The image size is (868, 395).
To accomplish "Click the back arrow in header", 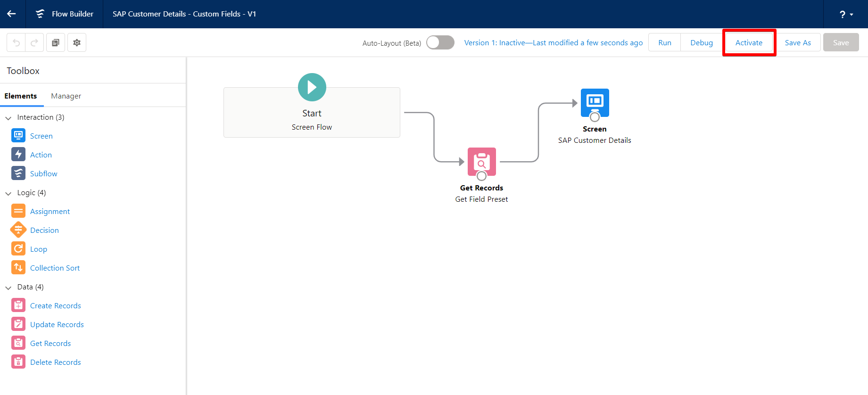I will tap(11, 14).
